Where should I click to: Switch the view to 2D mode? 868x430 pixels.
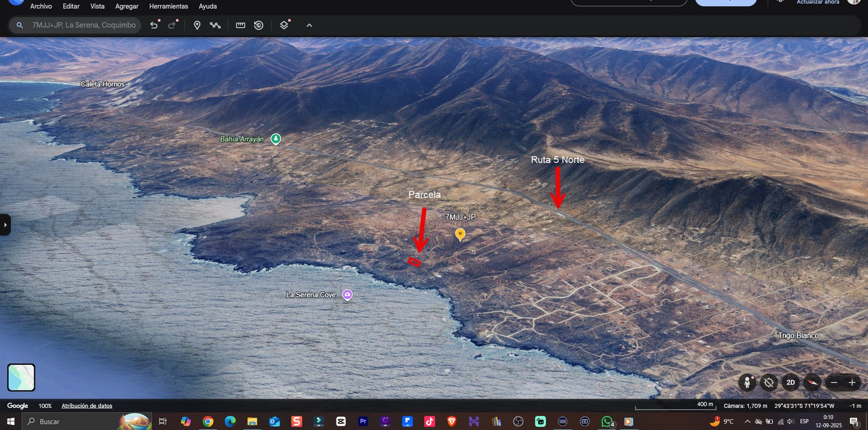click(790, 383)
